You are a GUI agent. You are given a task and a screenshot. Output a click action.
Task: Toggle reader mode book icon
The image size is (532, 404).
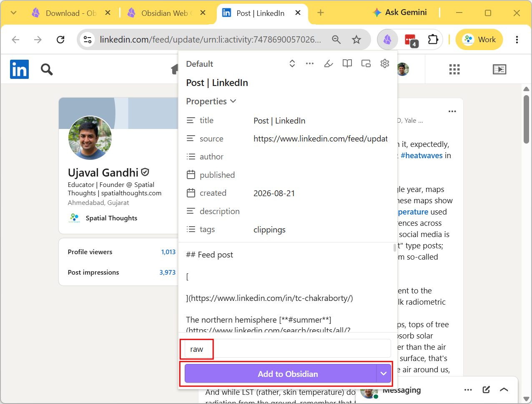coord(347,63)
